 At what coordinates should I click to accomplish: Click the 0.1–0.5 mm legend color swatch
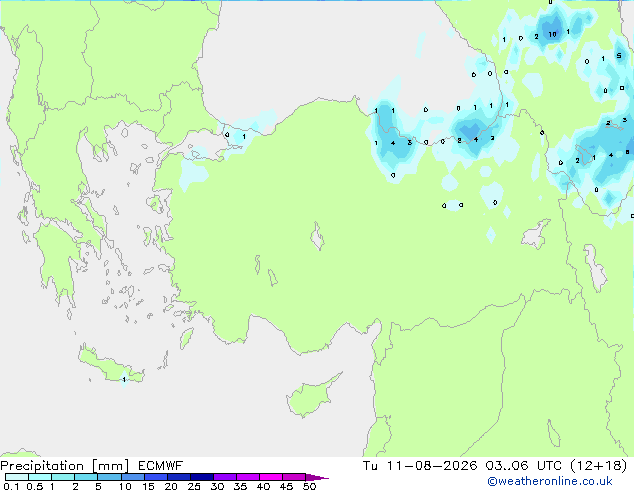[17, 477]
